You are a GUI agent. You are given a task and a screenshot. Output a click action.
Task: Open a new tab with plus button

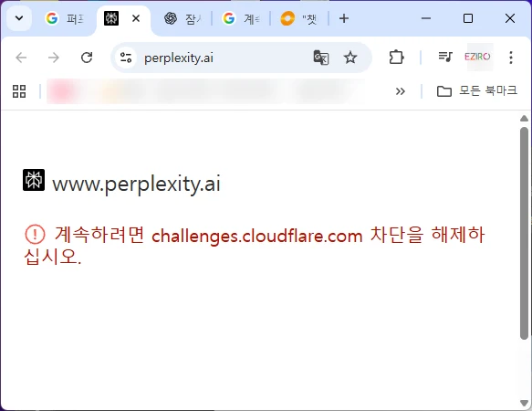point(344,18)
